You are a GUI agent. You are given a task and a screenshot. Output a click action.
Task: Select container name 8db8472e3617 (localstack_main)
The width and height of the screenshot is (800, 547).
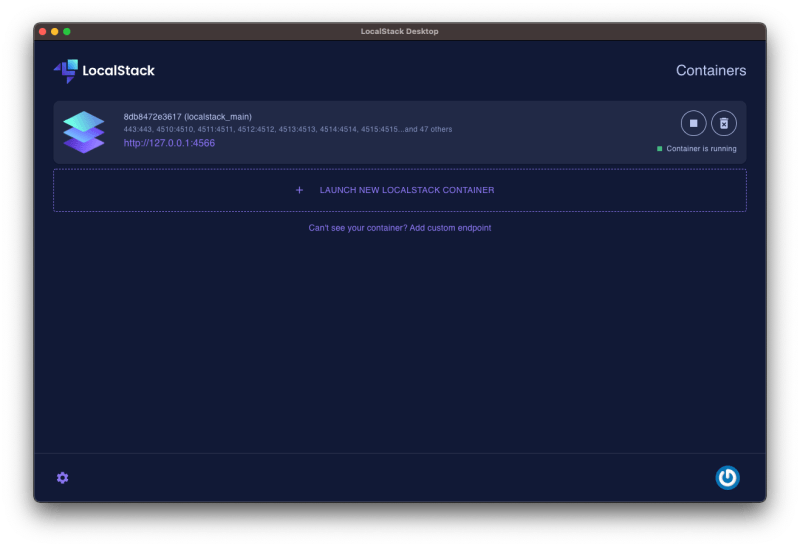point(187,117)
